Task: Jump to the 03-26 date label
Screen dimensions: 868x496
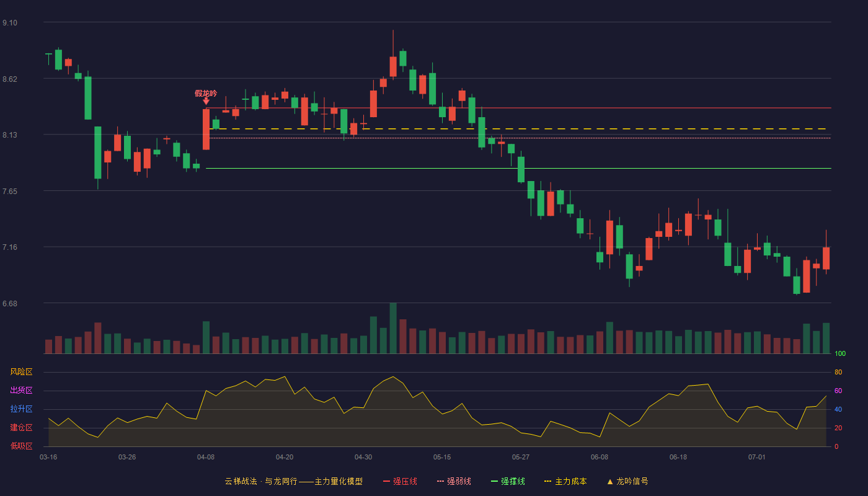Action: tap(127, 457)
